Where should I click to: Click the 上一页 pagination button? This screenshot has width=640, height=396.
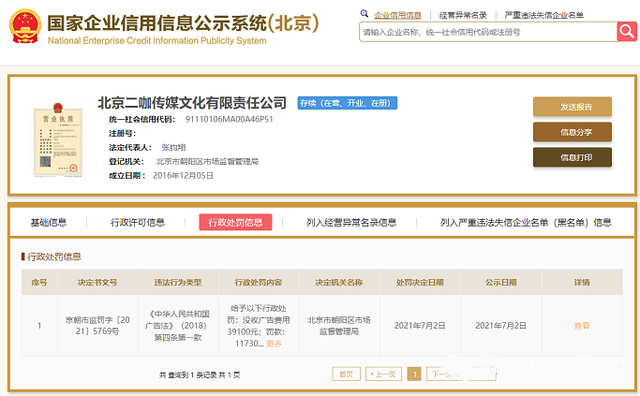(384, 374)
